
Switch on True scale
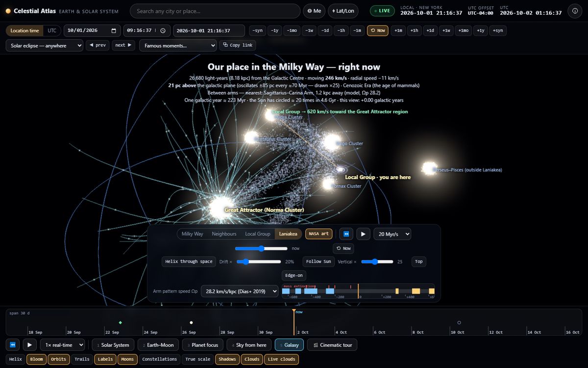click(x=198, y=359)
